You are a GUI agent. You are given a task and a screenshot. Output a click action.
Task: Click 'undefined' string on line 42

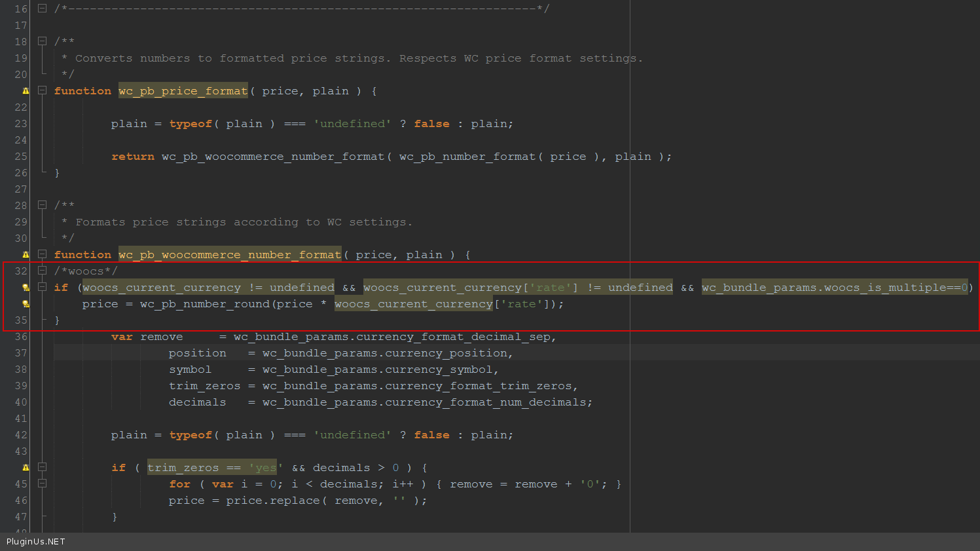click(353, 435)
